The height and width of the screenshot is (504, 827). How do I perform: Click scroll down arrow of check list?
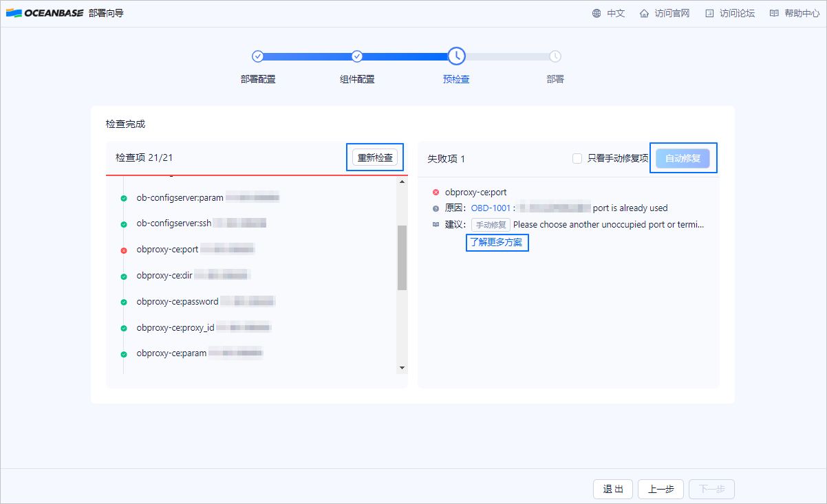(402, 369)
